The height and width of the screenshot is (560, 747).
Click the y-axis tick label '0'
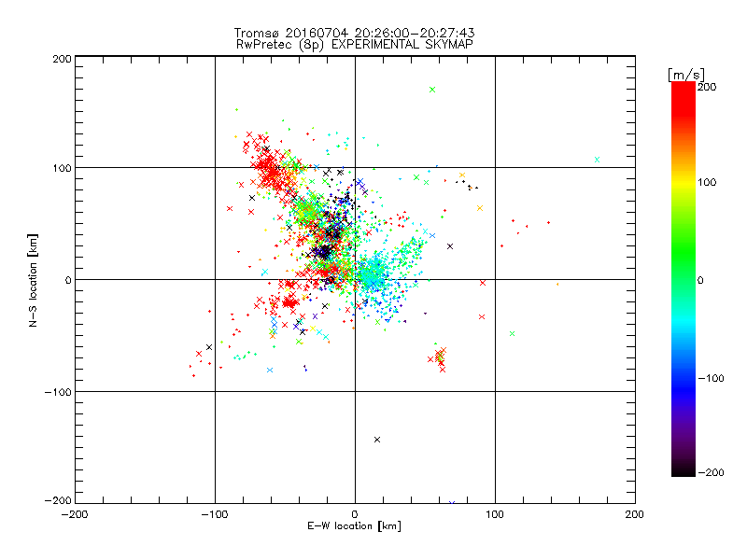pyautogui.click(x=67, y=281)
